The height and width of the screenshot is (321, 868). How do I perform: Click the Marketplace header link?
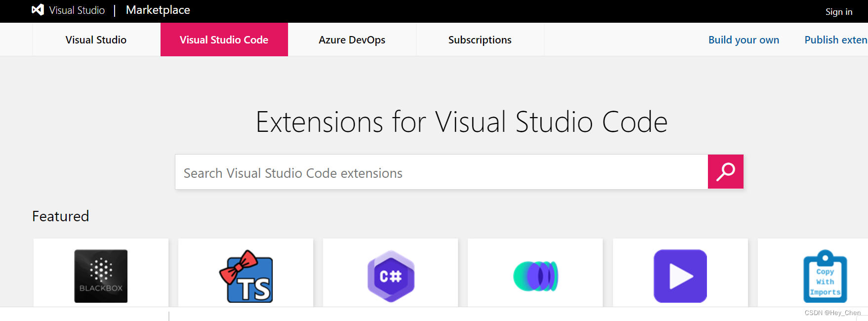(x=158, y=10)
